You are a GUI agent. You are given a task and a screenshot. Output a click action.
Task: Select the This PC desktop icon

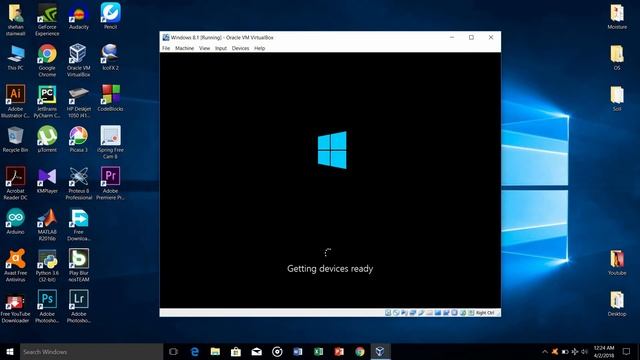(x=16, y=58)
